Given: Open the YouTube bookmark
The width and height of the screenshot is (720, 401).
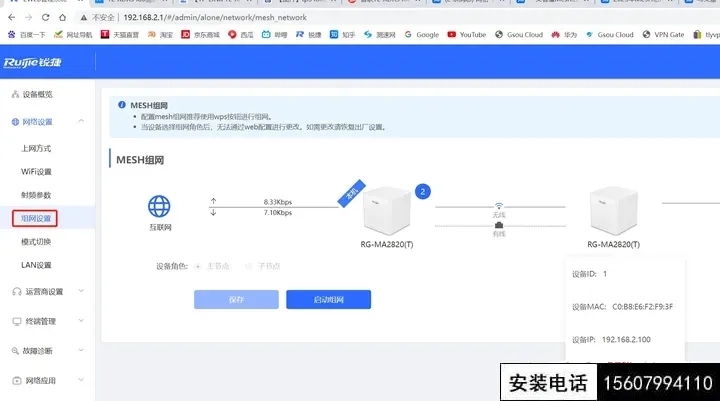Looking at the screenshot, I should tap(467, 34).
